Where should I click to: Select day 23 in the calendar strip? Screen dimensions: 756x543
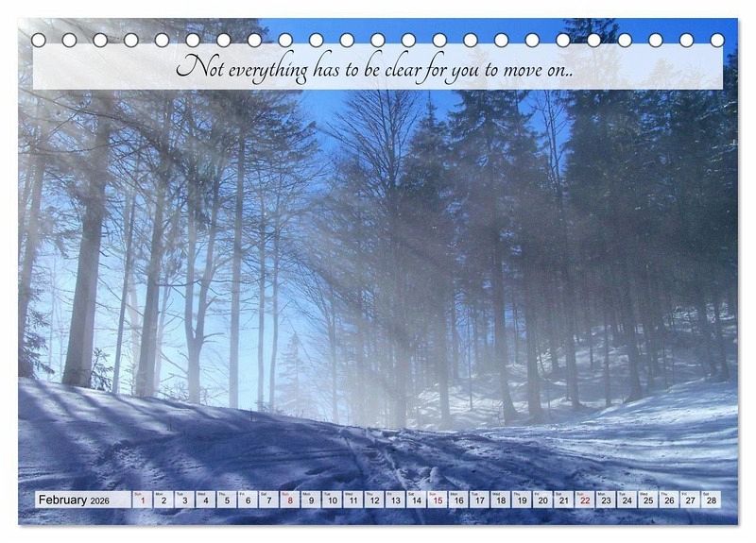click(x=606, y=500)
